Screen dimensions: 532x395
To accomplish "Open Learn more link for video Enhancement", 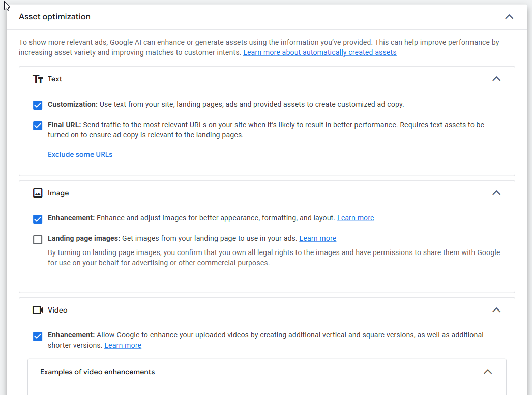I will tap(123, 345).
